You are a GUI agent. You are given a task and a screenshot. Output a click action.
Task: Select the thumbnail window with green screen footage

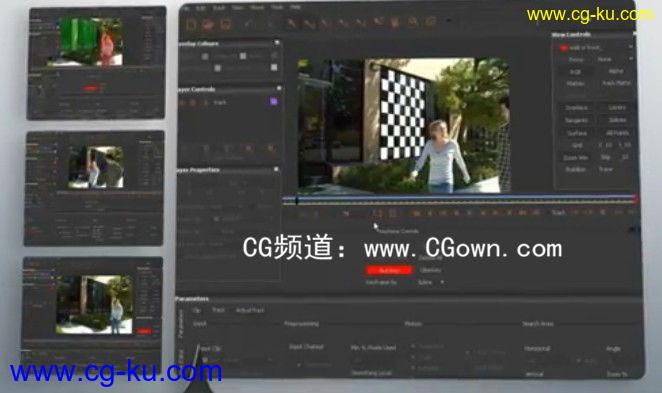pos(97,62)
